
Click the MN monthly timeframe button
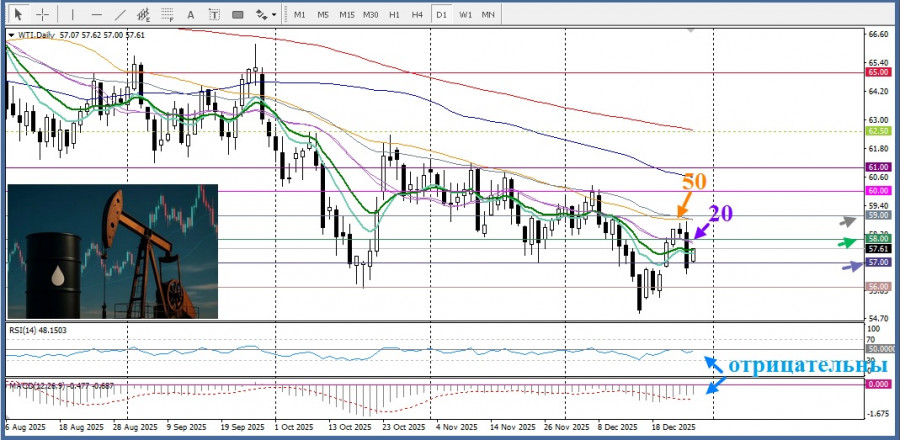[x=488, y=15]
